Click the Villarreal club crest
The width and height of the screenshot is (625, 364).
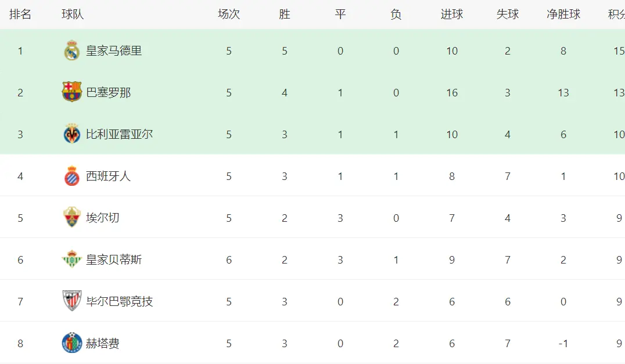(x=72, y=134)
